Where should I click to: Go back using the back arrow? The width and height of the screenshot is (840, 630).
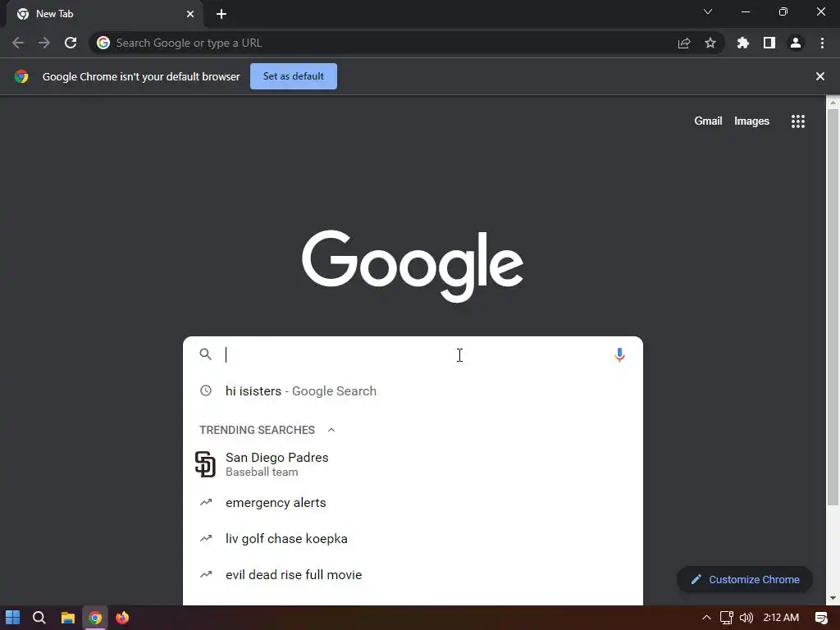pyautogui.click(x=18, y=43)
